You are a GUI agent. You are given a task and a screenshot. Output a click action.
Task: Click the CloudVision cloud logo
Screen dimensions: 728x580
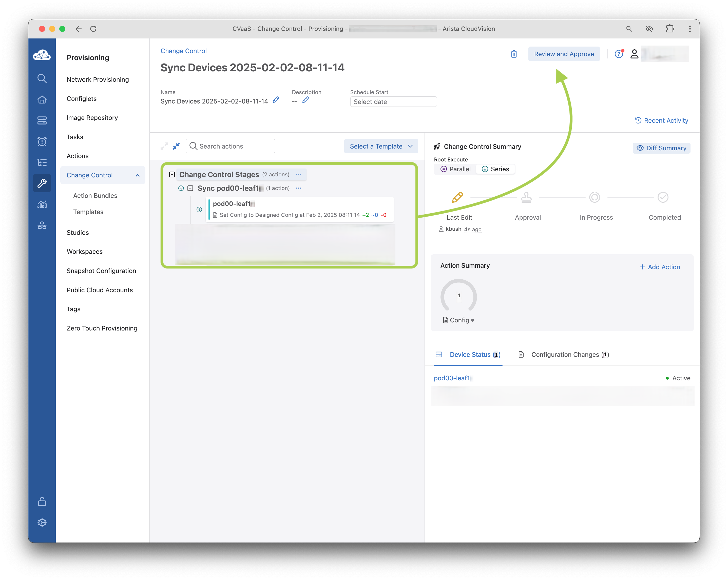tap(42, 55)
